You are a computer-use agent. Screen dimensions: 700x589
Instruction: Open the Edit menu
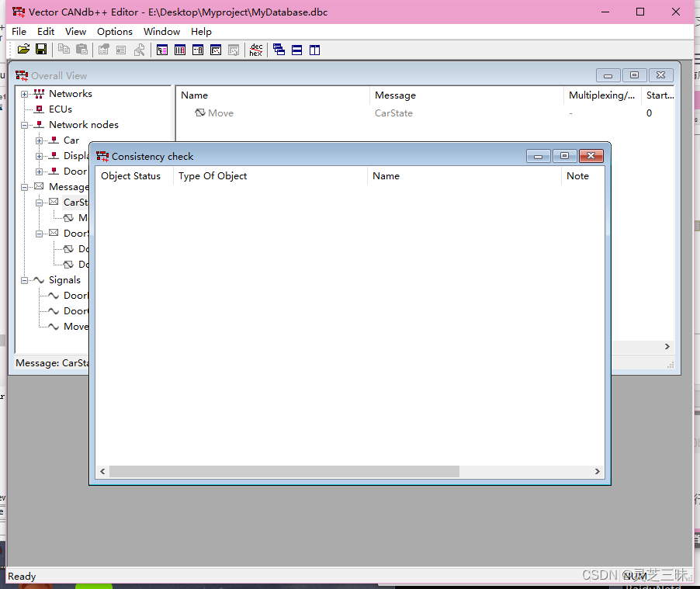pyautogui.click(x=46, y=32)
